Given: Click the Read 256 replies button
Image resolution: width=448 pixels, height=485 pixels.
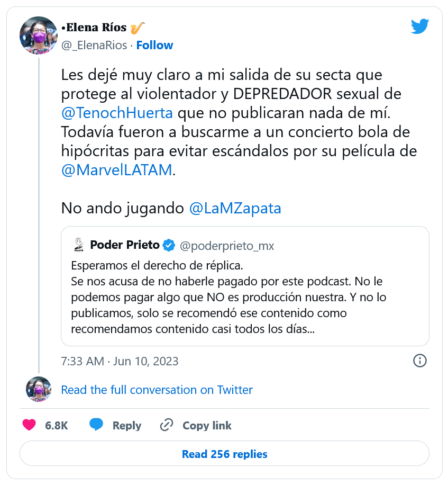Looking at the screenshot, I should point(224,454).
